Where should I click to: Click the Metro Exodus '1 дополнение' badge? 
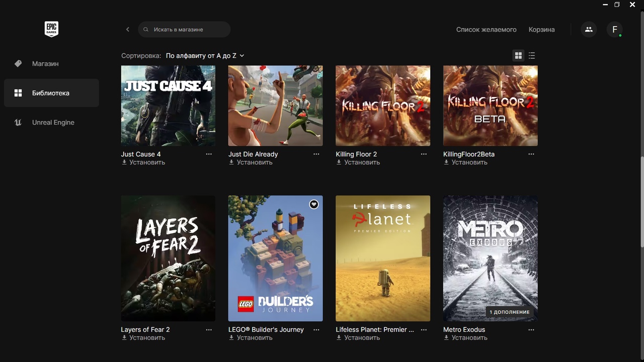pyautogui.click(x=510, y=312)
